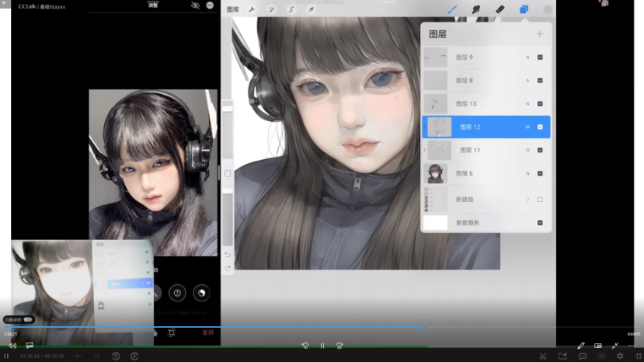Open the more options circle in left phone
This screenshot has width=644, height=362.
(x=210, y=5)
